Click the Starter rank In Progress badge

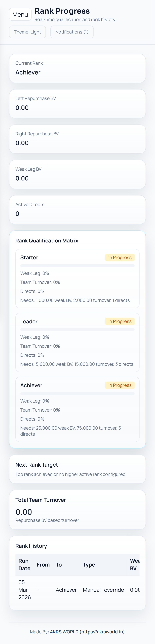click(x=120, y=257)
